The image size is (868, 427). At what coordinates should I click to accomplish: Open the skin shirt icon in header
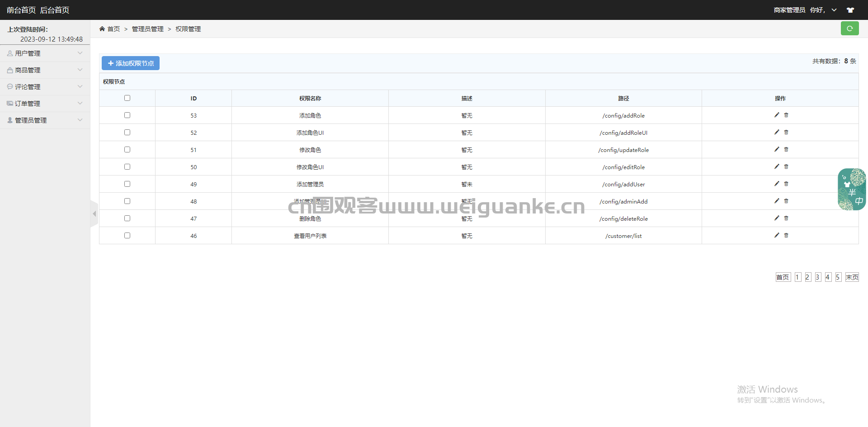[x=850, y=10]
